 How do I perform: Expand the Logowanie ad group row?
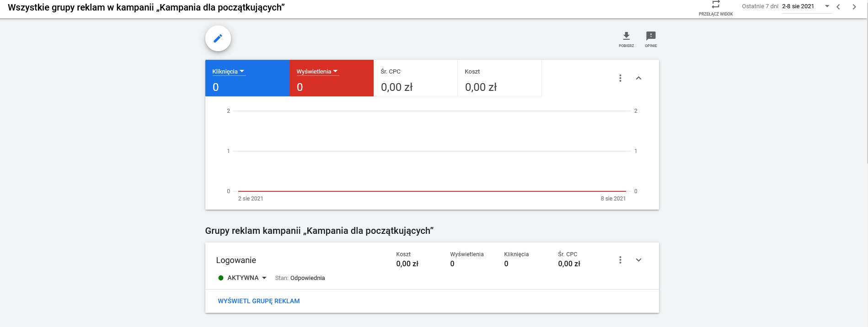(x=638, y=260)
